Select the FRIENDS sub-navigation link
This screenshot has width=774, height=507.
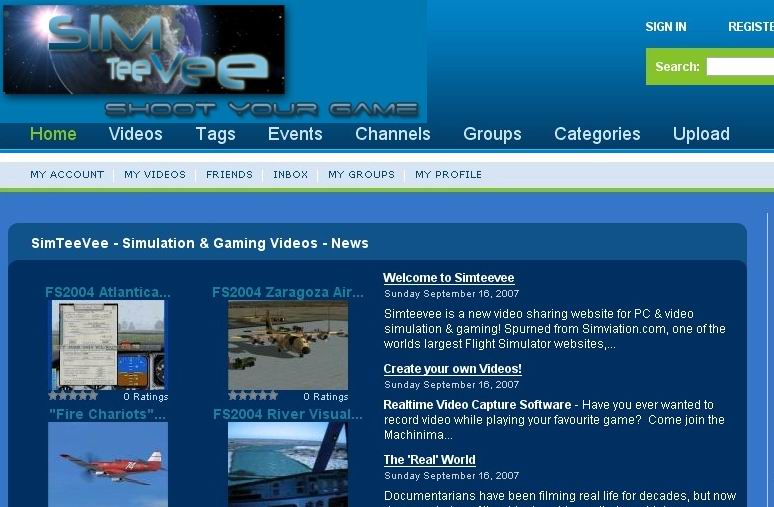pyautogui.click(x=230, y=175)
